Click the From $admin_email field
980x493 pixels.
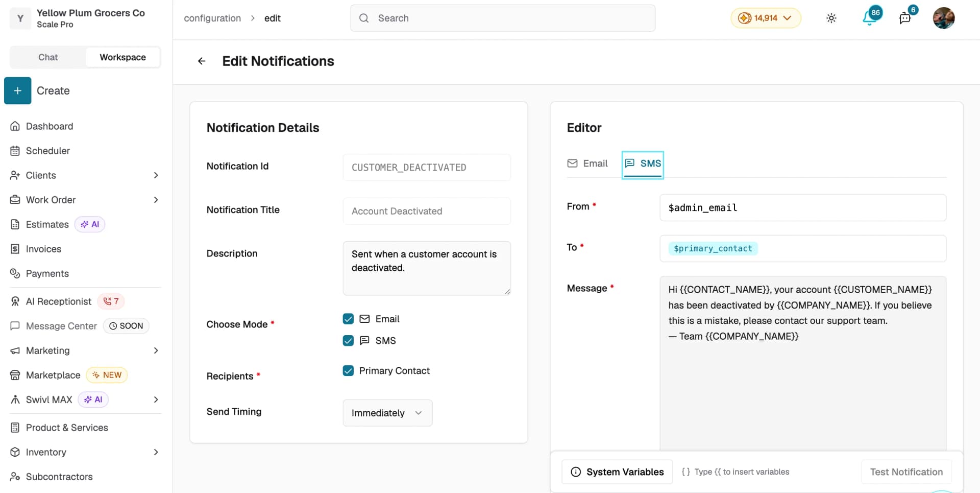point(803,207)
